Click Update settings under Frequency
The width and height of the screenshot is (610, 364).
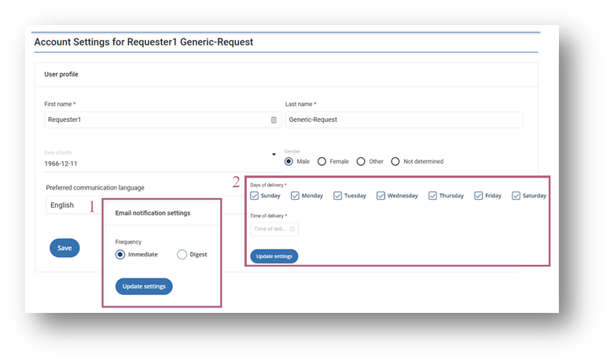[144, 286]
